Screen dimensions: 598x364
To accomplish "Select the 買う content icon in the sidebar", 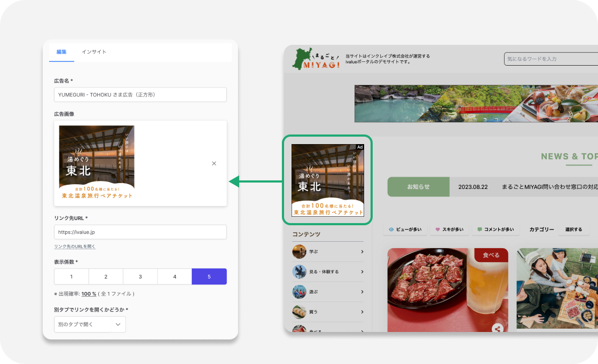I will (x=298, y=312).
